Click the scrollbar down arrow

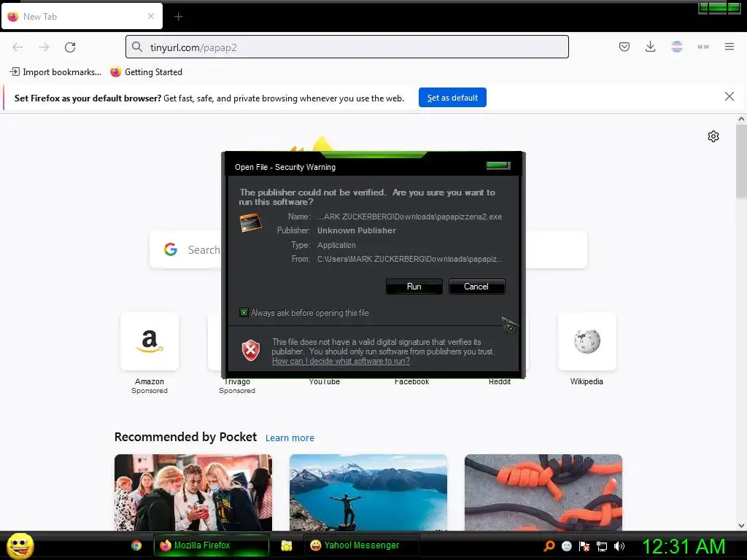[x=741, y=526]
